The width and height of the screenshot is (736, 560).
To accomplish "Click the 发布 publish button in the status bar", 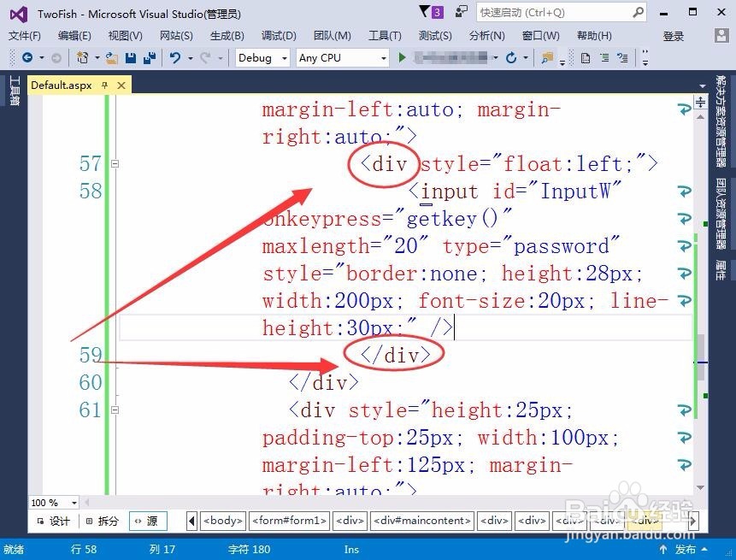I will coord(686,549).
